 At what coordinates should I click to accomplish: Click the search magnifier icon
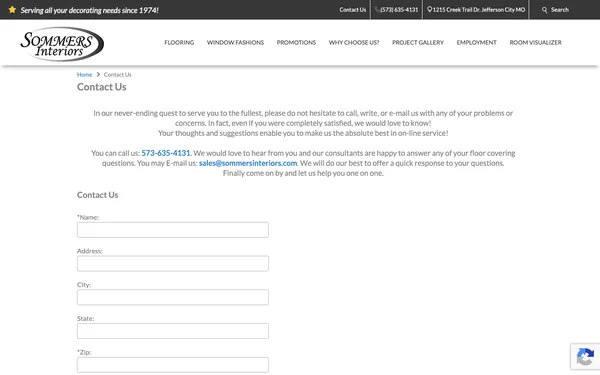click(x=544, y=10)
